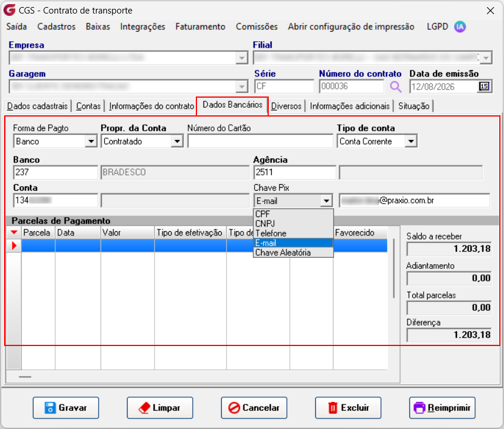Click the Diferença value field
Image resolution: width=504 pixels, height=429 pixels.
click(x=449, y=335)
